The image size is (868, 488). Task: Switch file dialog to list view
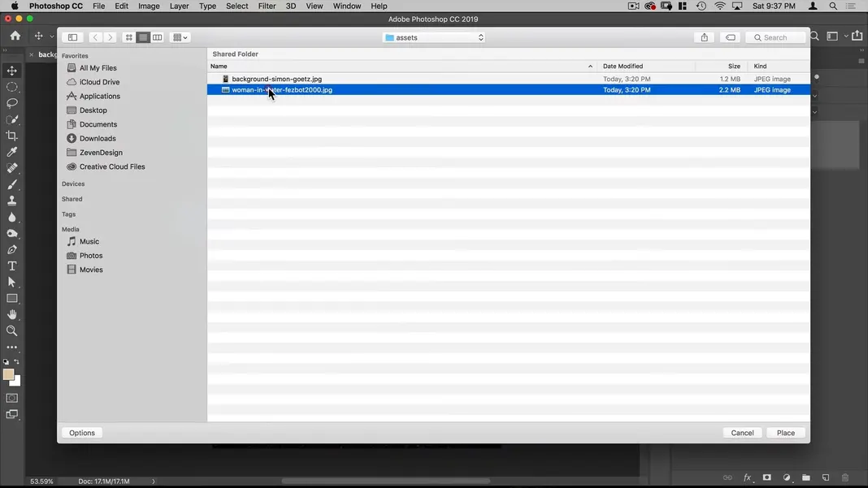(143, 37)
